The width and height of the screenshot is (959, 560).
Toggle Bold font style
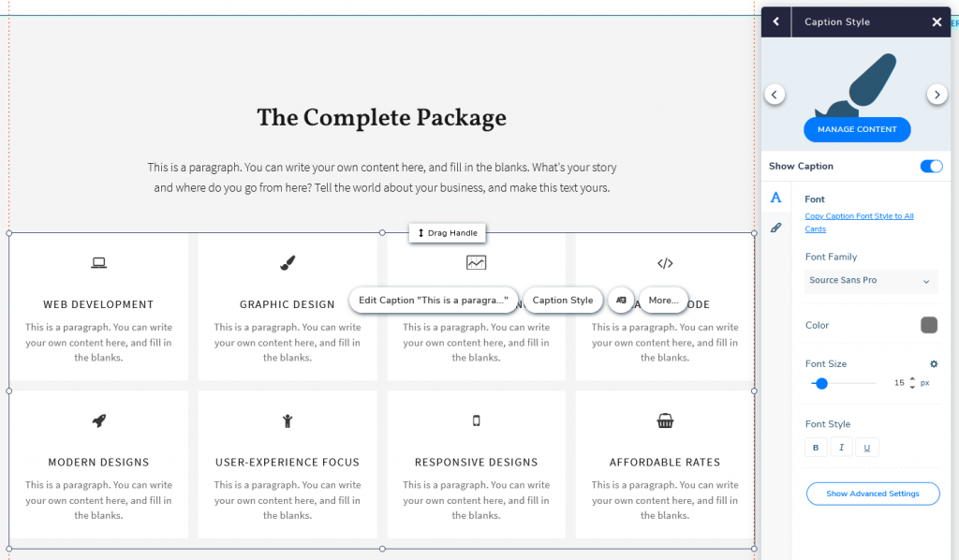click(816, 448)
